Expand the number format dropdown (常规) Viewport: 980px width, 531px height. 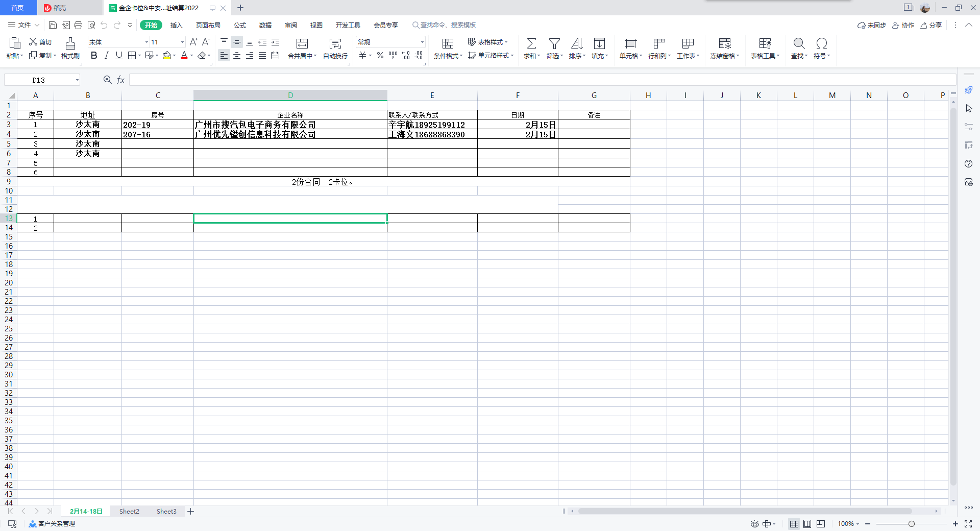point(422,42)
